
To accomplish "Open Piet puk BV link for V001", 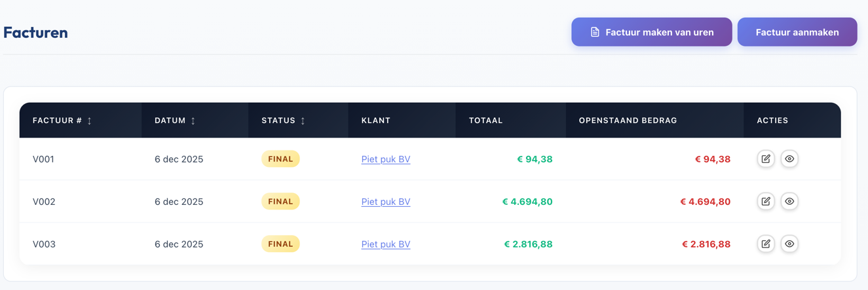I will pos(385,159).
